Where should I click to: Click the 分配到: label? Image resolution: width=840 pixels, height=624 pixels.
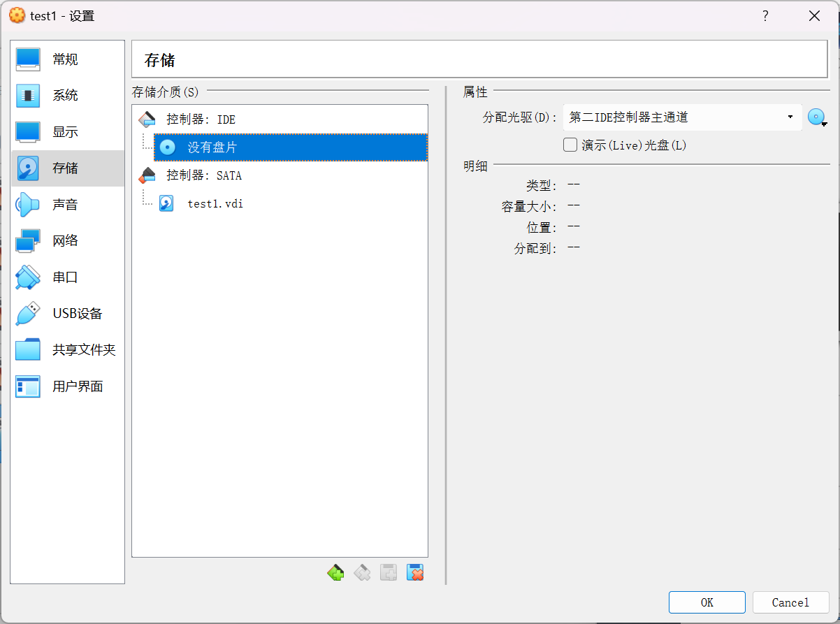(x=536, y=249)
